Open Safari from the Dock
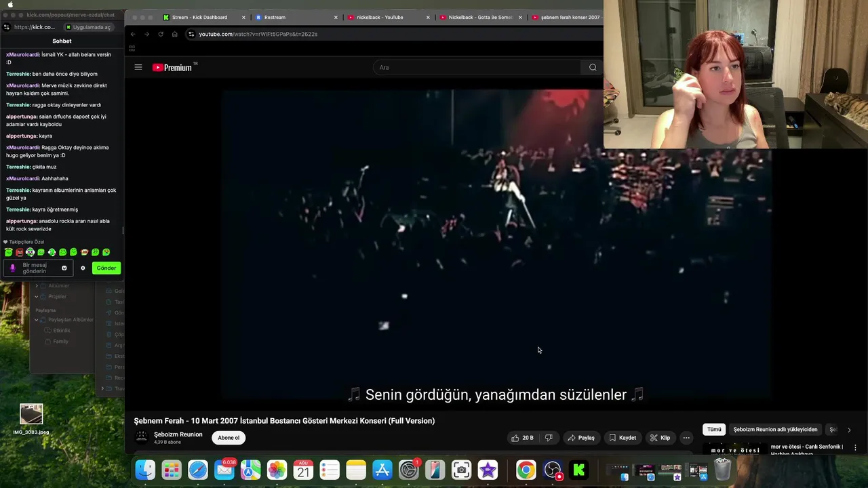This screenshot has height=488, width=868. click(198, 470)
